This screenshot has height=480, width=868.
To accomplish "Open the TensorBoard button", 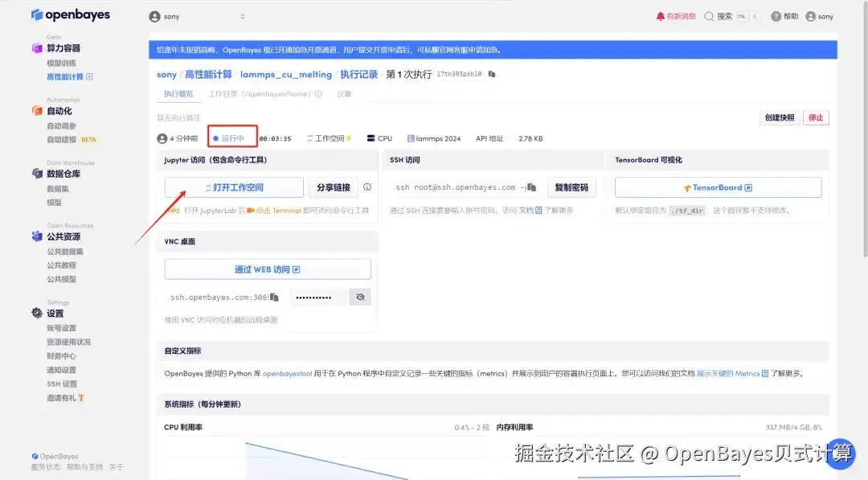I will pos(718,187).
